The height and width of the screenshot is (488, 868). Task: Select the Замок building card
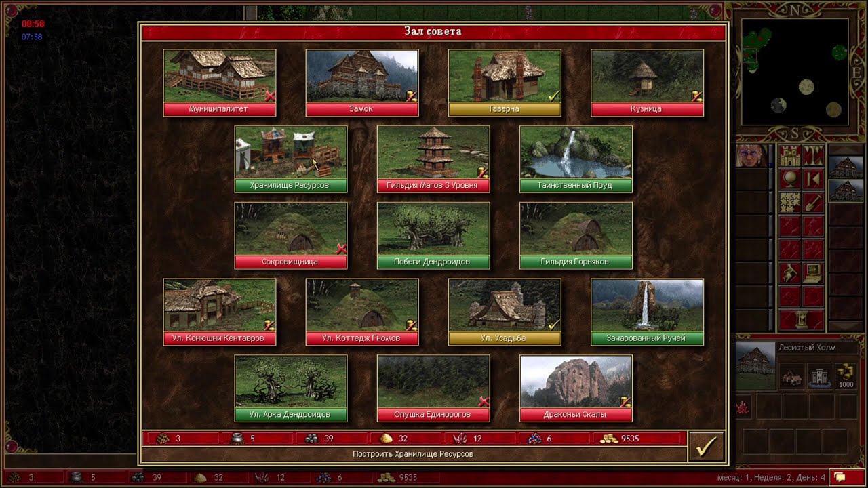pos(362,83)
